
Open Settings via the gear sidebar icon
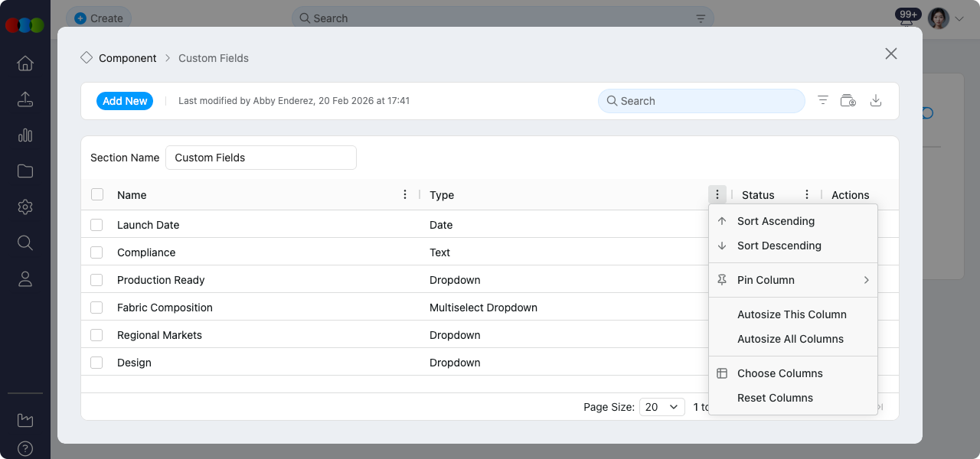[x=24, y=207]
